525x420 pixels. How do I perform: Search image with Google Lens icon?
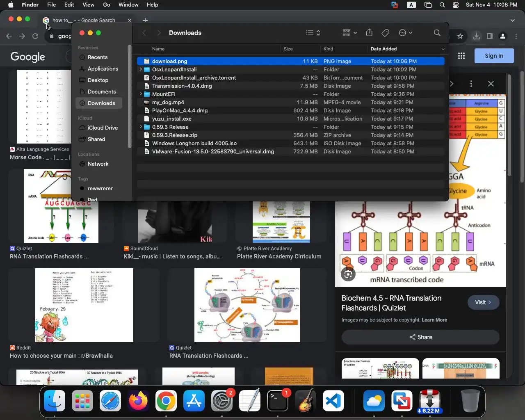[x=348, y=274]
